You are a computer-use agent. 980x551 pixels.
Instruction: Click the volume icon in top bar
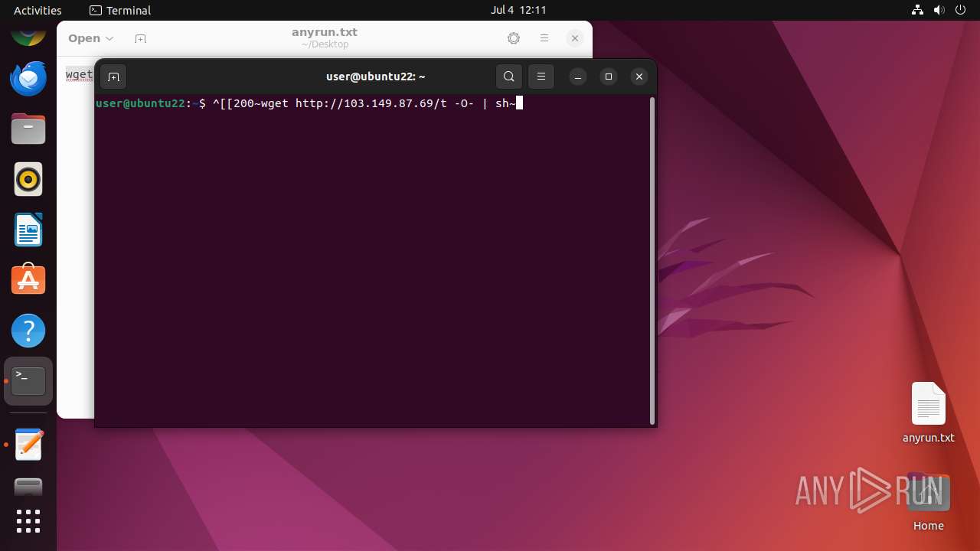coord(939,11)
